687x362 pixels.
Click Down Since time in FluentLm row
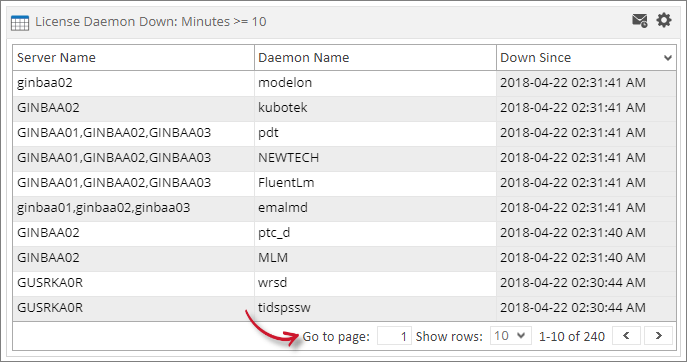[x=586, y=183]
